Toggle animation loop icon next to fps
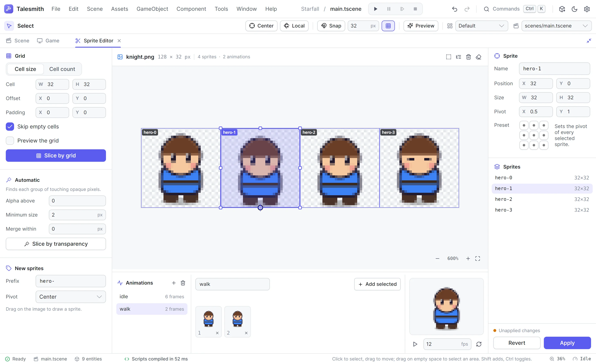 (479, 344)
